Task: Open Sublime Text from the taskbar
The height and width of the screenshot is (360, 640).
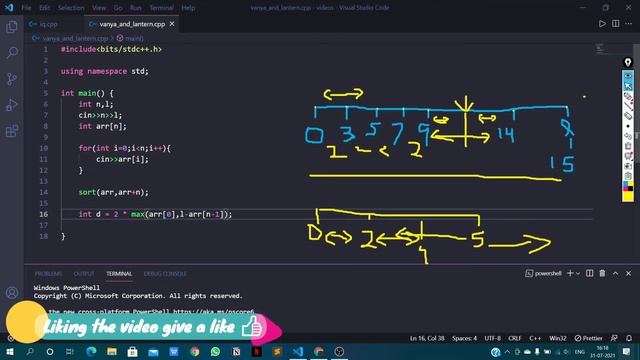Action: [x=277, y=351]
